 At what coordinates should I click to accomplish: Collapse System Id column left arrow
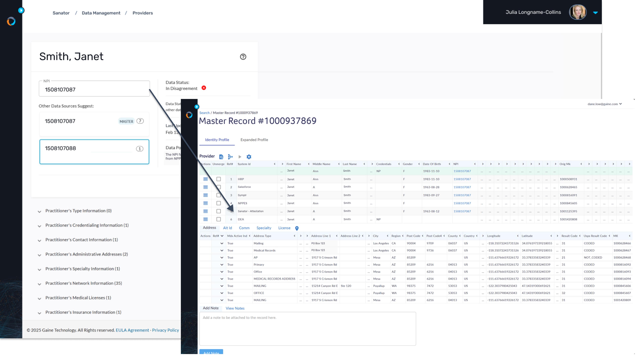(275, 164)
